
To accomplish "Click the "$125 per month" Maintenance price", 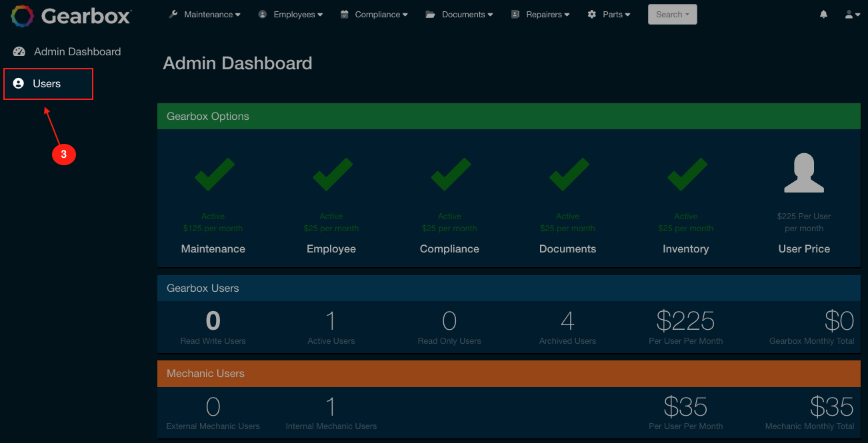I will tap(213, 228).
